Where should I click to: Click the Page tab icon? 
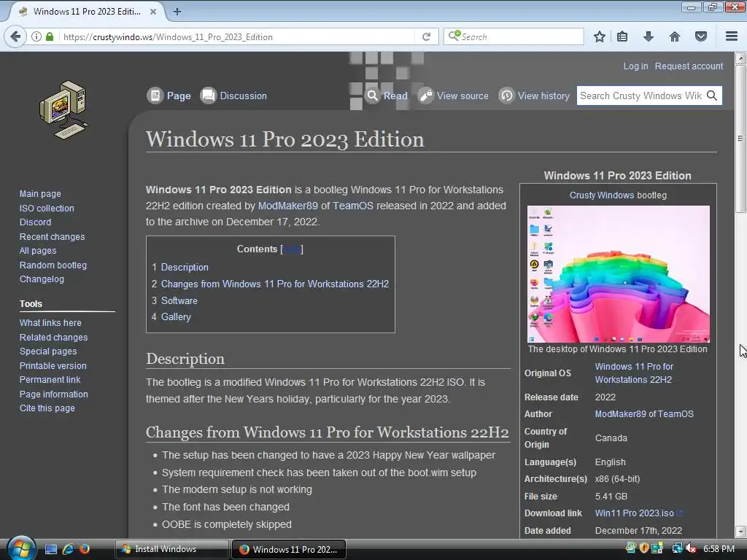[x=155, y=96]
